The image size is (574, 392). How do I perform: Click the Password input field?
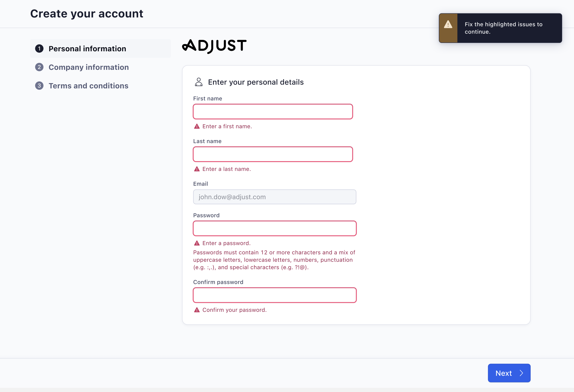(274, 228)
